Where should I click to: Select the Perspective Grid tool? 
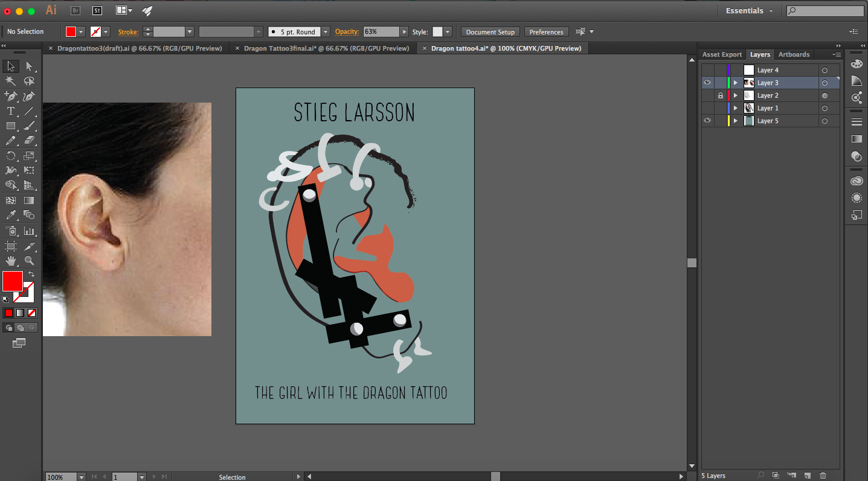point(29,185)
